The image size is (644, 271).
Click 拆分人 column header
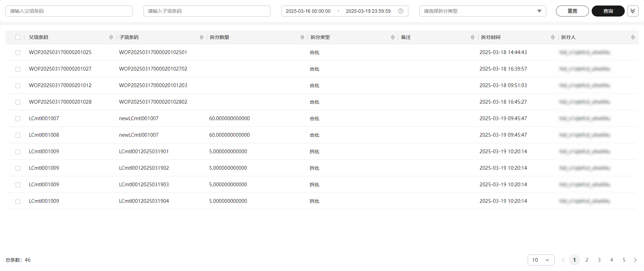[568, 37]
